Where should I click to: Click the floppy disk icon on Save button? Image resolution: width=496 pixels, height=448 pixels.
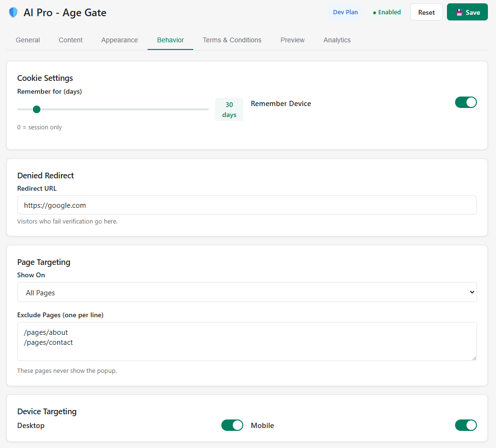(x=458, y=11)
